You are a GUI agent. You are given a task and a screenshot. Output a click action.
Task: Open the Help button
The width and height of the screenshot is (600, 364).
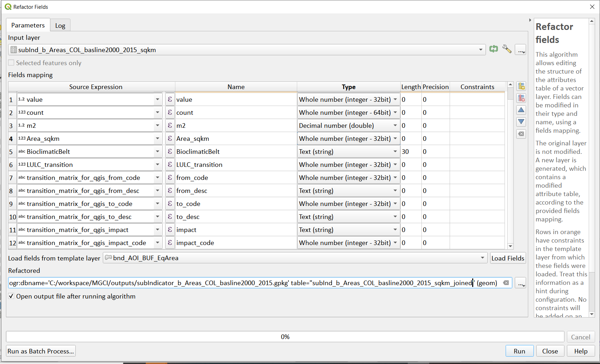(x=581, y=351)
